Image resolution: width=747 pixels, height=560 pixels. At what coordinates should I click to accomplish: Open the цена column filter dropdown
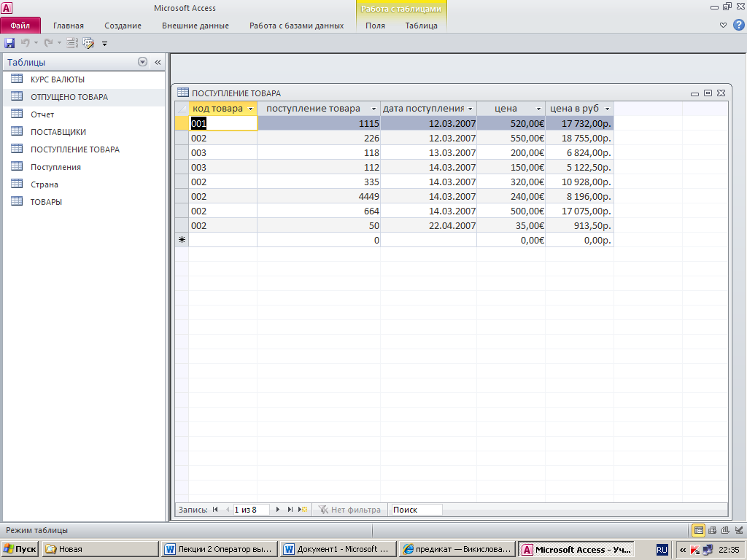[539, 109]
